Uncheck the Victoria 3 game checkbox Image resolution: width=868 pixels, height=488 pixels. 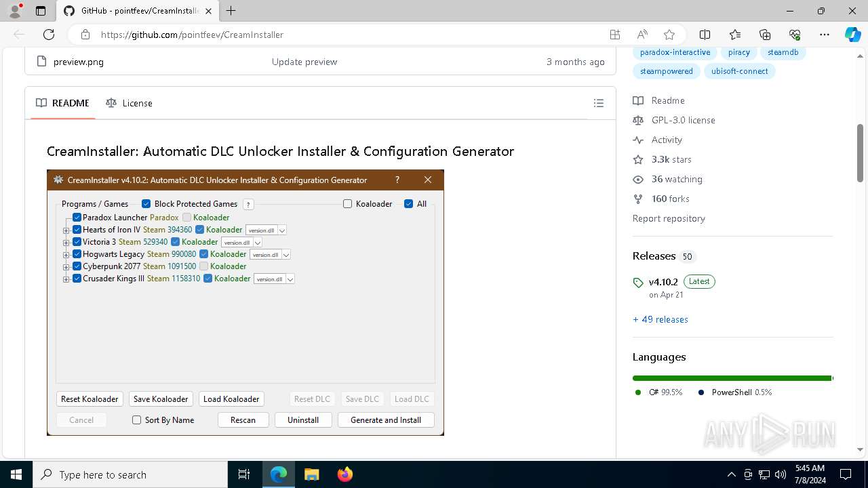[x=77, y=242]
